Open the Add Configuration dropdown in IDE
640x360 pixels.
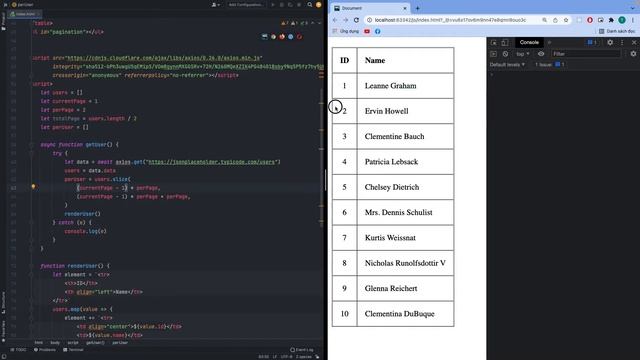(x=246, y=5)
